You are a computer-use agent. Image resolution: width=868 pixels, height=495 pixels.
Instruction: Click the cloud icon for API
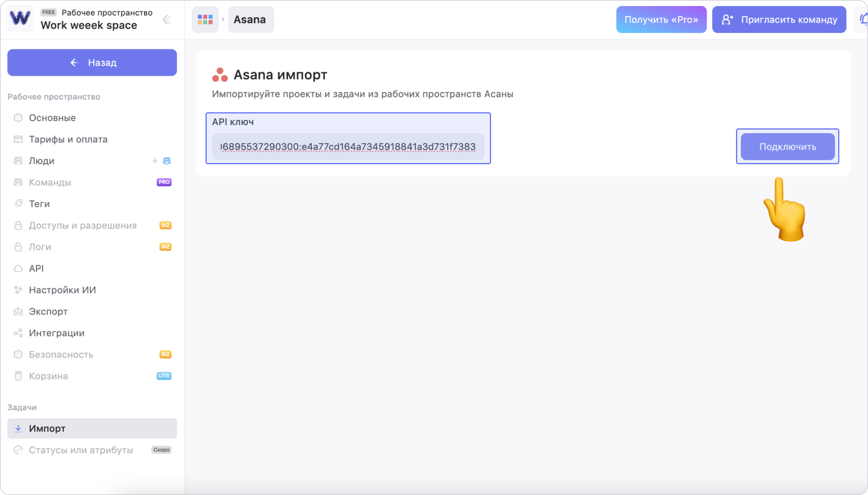click(18, 269)
